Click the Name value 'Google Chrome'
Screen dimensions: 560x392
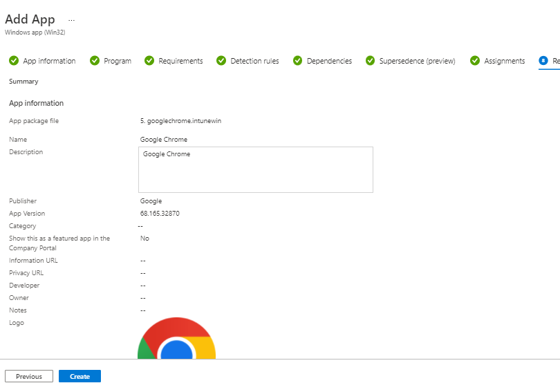pyautogui.click(x=164, y=140)
